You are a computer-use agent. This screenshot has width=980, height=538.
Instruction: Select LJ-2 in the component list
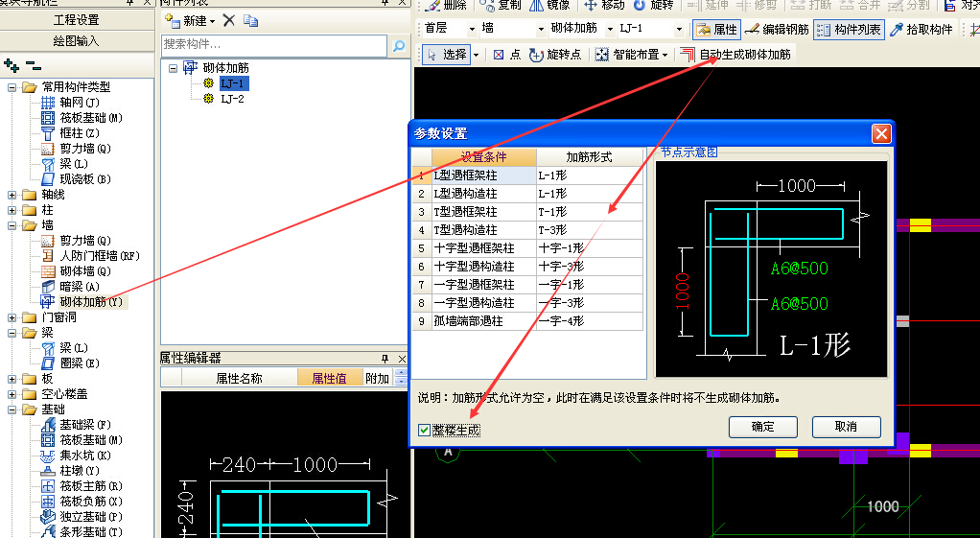[x=232, y=99]
